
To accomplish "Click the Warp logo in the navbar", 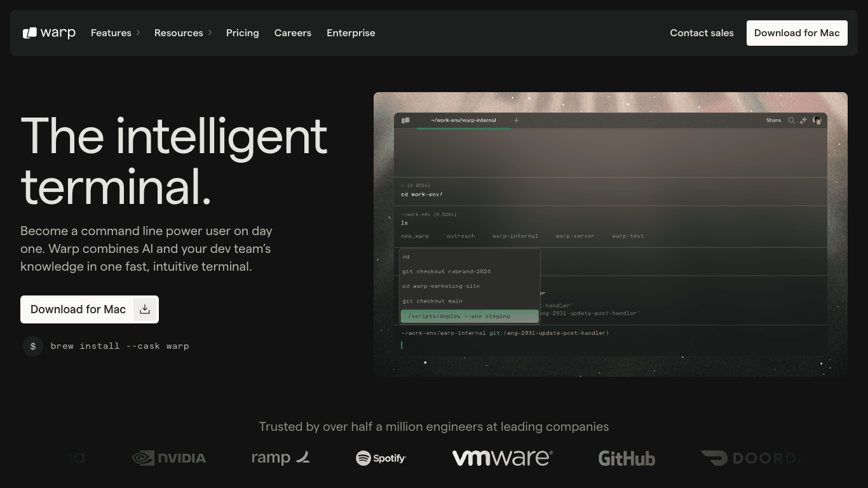I will tap(49, 33).
